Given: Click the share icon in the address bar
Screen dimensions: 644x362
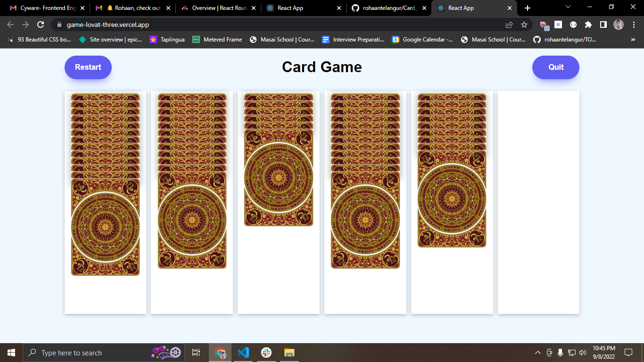Looking at the screenshot, I should pos(511,24).
